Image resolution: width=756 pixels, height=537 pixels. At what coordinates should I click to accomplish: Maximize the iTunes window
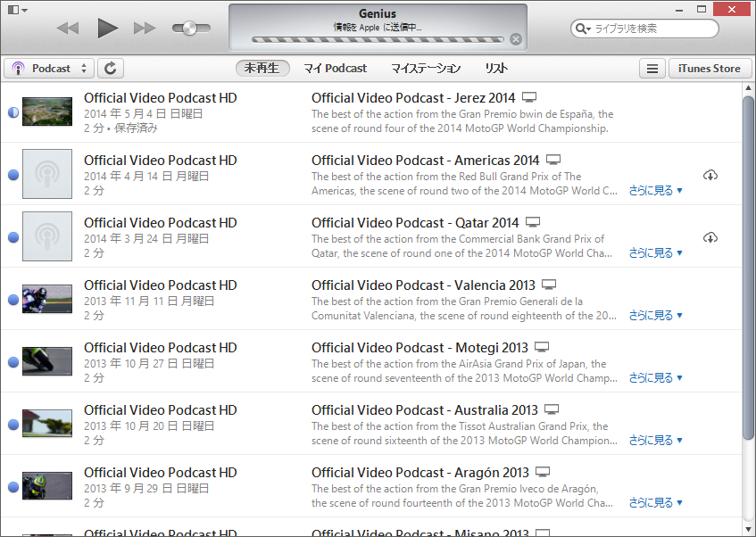point(702,9)
